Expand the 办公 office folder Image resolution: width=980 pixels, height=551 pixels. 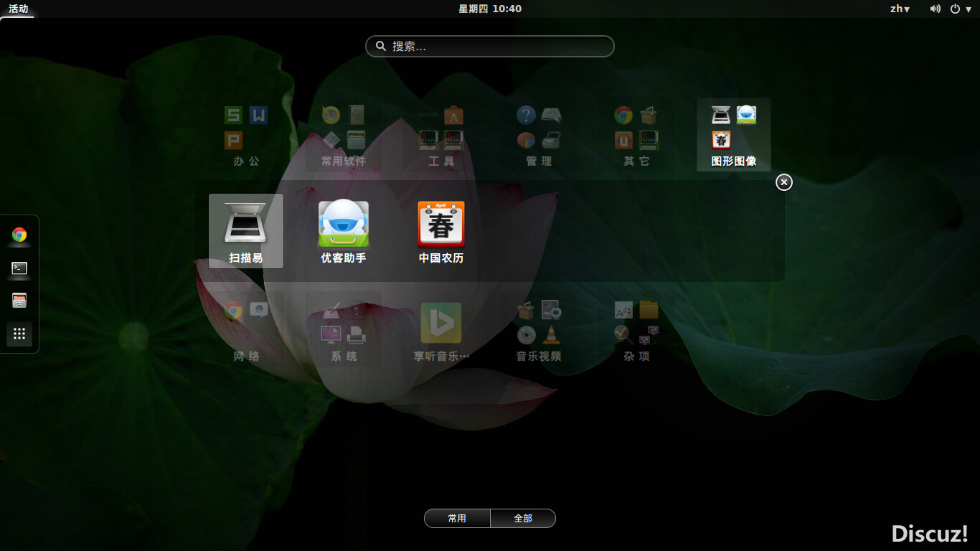245,135
